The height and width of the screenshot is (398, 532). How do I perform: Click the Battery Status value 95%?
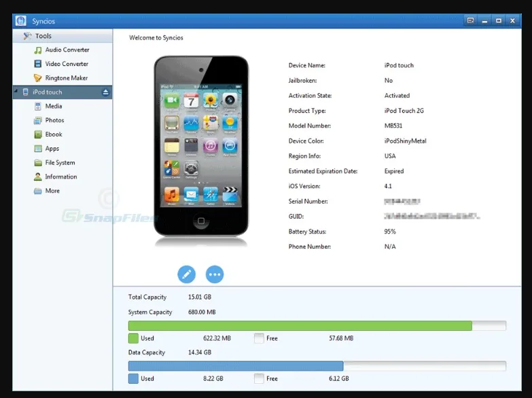[390, 232]
